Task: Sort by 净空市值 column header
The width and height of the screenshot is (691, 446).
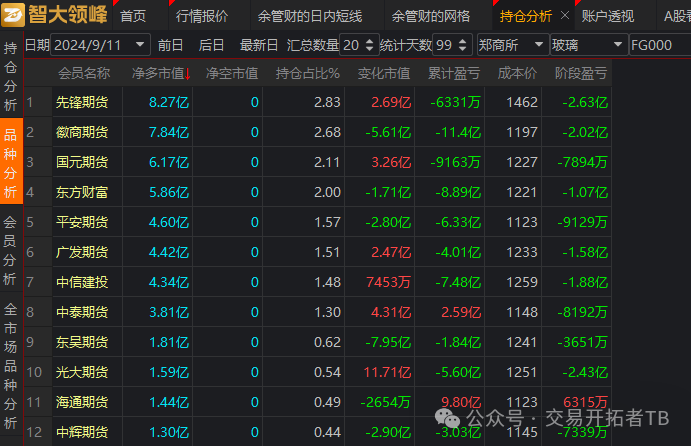Action: click(232, 73)
